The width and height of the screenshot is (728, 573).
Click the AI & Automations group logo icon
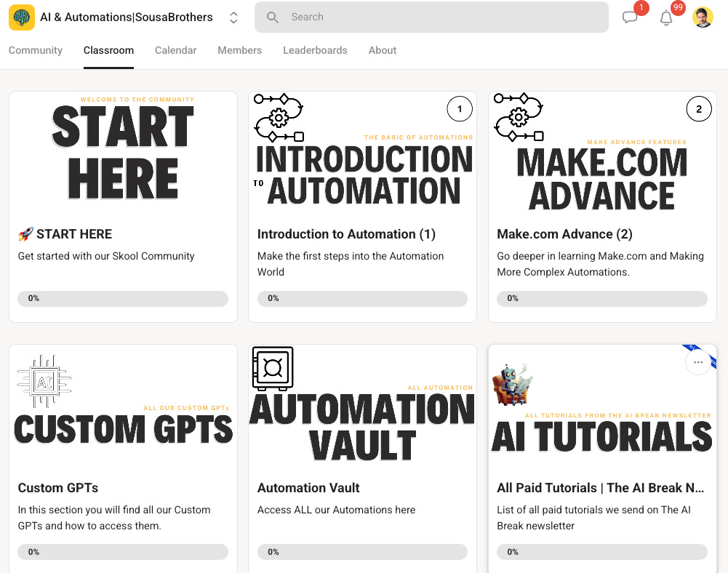(21, 17)
